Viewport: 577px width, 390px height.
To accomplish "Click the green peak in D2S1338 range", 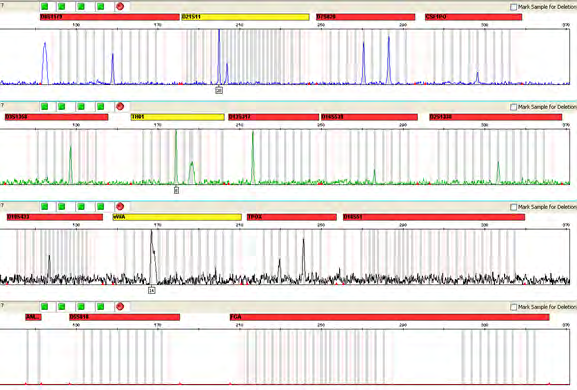I will pos(498,172).
